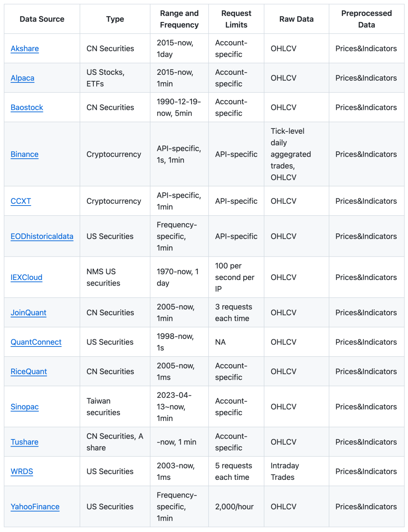The image size is (408, 532).
Task: Click the IEXCloud link
Action: point(26,278)
